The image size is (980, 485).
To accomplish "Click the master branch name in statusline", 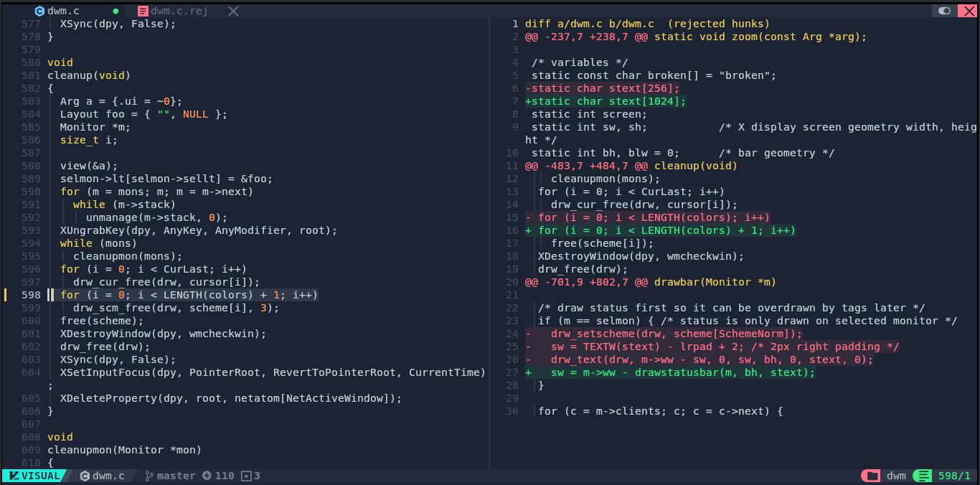I will 176,476.
